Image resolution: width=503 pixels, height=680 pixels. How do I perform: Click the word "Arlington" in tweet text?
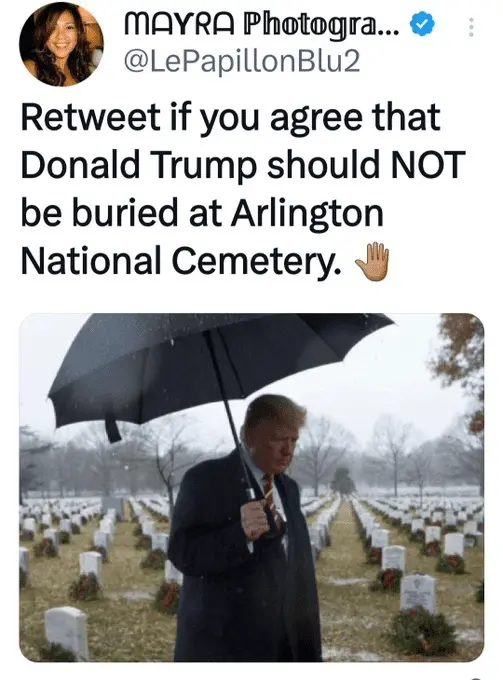click(x=307, y=213)
